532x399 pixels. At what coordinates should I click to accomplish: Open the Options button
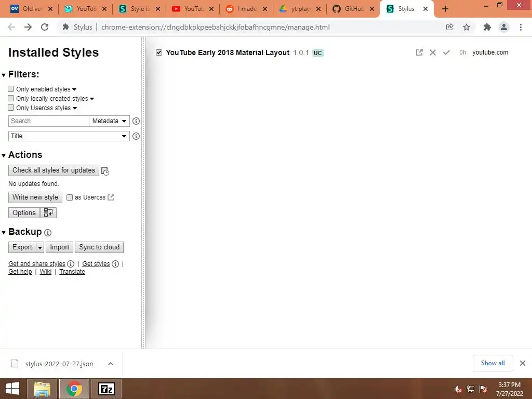point(24,212)
